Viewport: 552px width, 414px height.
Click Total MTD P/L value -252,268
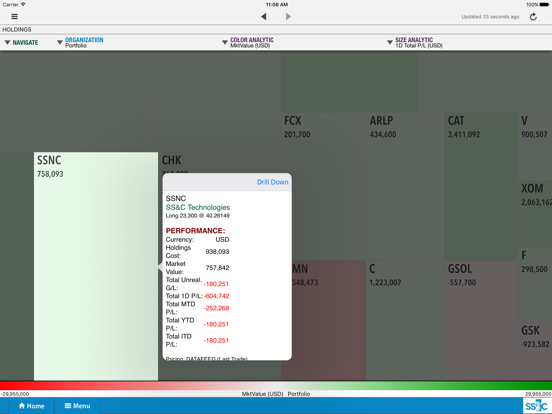216,308
